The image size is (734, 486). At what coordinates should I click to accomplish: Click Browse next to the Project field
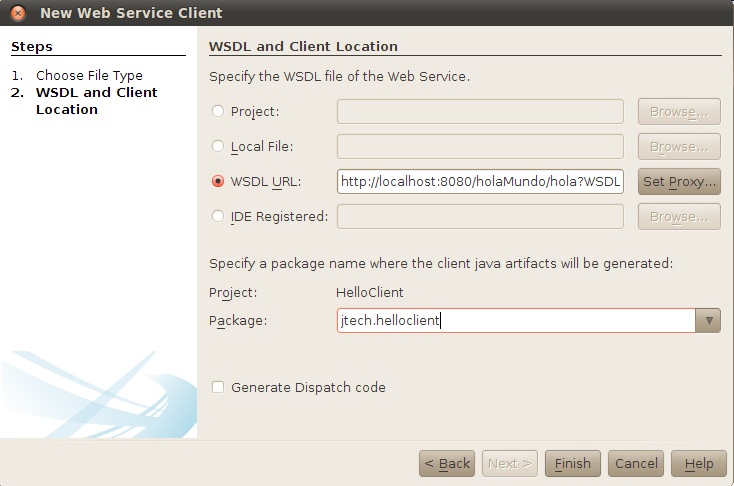pyautogui.click(x=679, y=112)
